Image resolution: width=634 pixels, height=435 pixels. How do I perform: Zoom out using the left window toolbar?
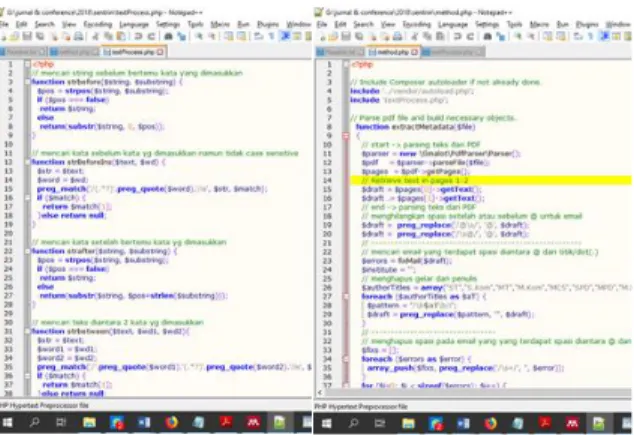[x=211, y=36]
